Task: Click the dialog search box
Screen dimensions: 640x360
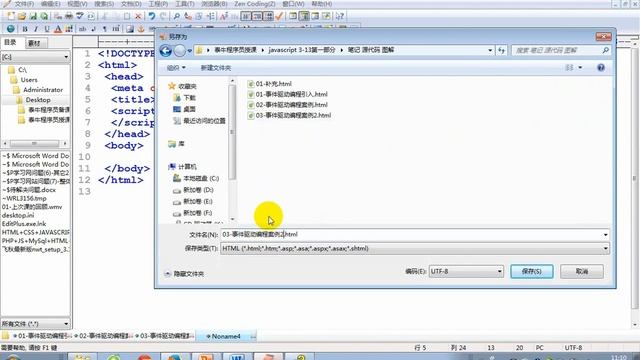Action: point(561,50)
